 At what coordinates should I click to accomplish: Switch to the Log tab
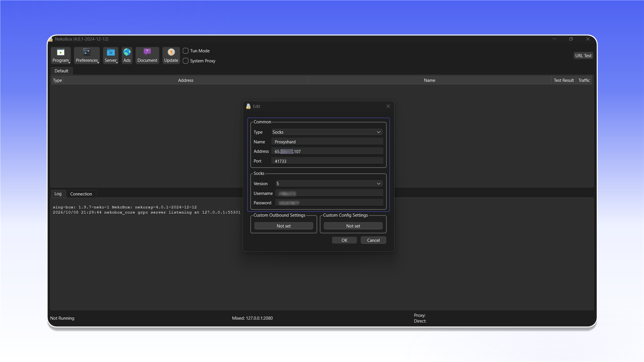pos(58,194)
